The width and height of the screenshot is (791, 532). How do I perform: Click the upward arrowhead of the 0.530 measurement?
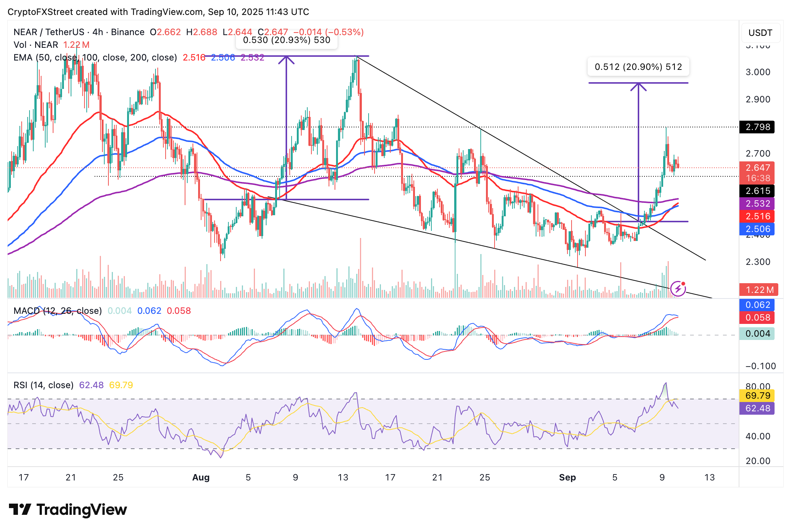286,60
